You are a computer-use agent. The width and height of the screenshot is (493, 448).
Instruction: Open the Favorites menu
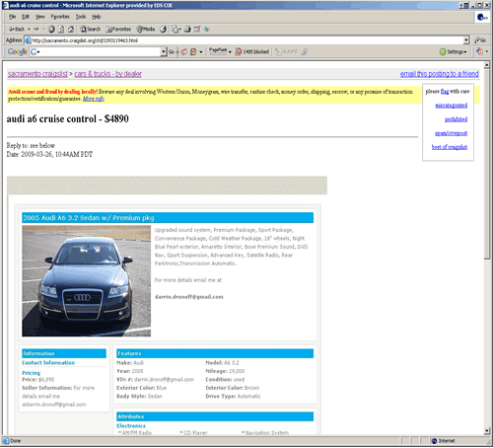pos(60,17)
